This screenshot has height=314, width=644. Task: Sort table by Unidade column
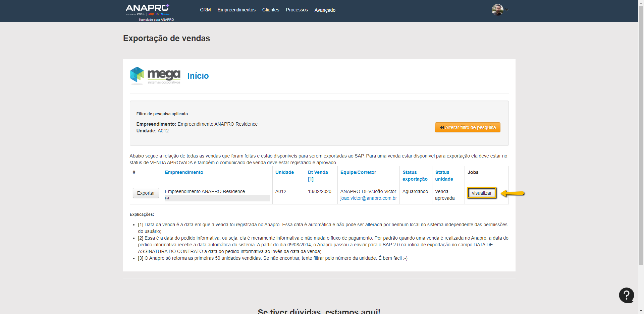284,172
